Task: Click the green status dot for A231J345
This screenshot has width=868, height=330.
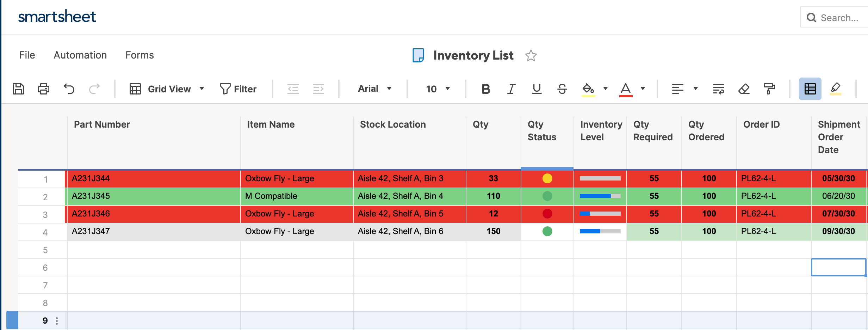Action: tap(547, 196)
